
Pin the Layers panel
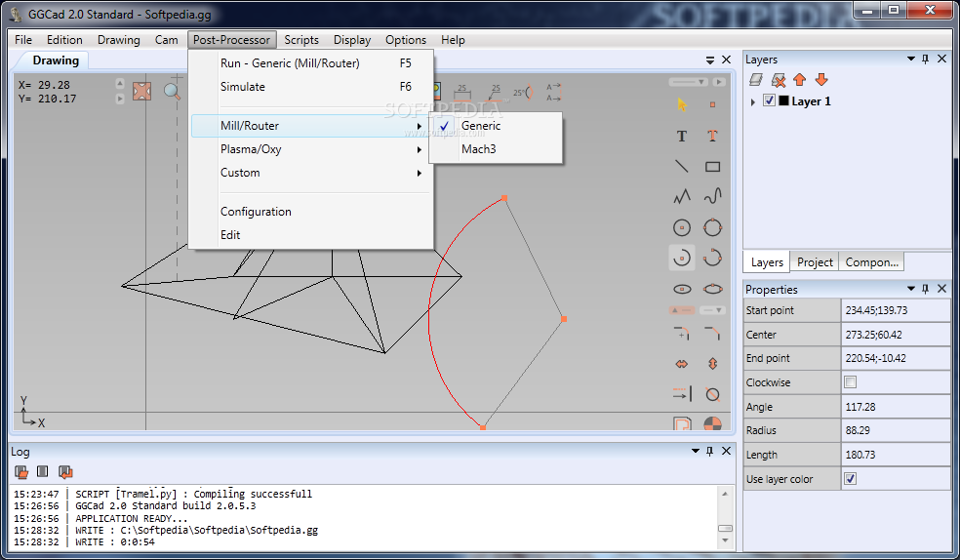click(925, 59)
